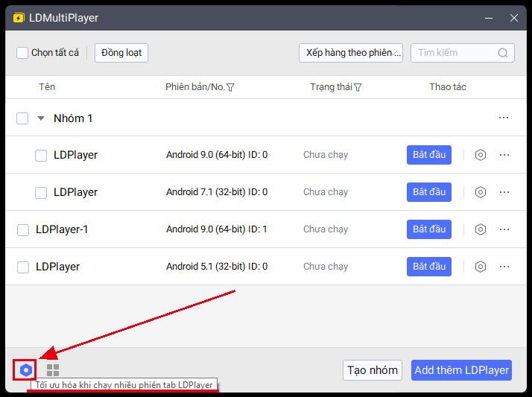Collapse the Nhóm 1 group
Image resolution: width=532 pixels, height=397 pixels.
[41, 118]
